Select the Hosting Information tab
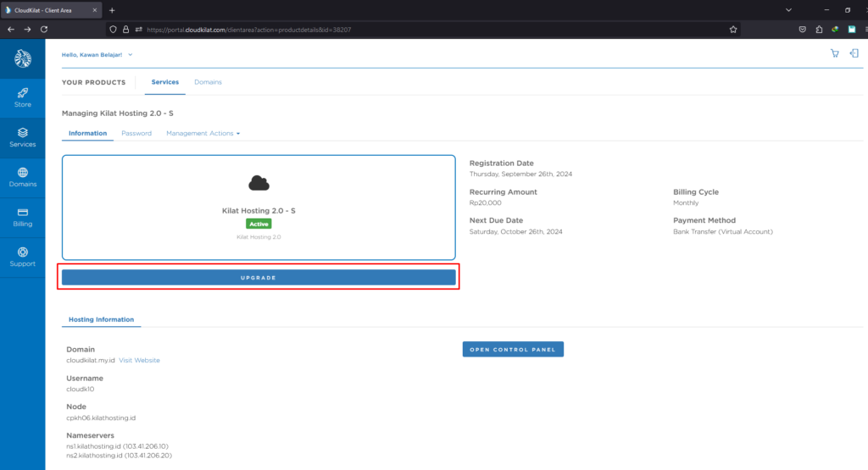This screenshot has height=470, width=868. coord(101,319)
